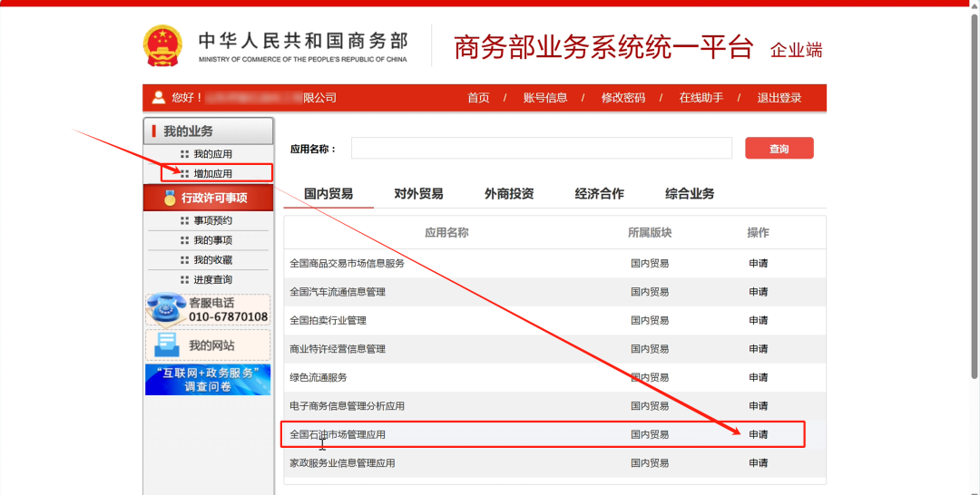Screen dimensions: 980x495
Task: Collapse the 我的业务 section header
Action: (x=208, y=131)
